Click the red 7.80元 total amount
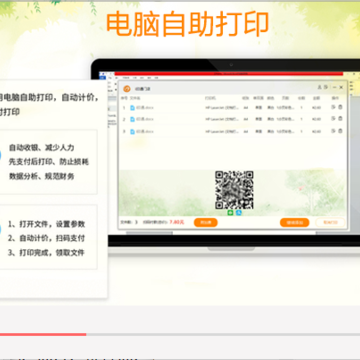This screenshot has width=360, height=360. (x=177, y=222)
